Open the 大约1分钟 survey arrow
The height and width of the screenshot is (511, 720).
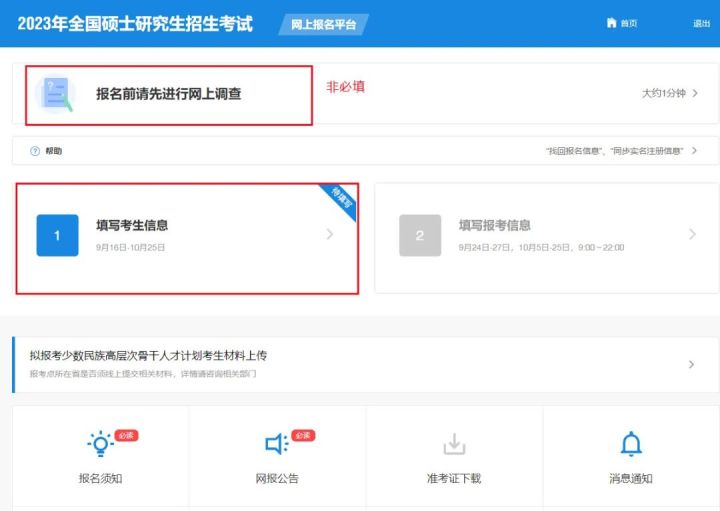click(x=694, y=93)
